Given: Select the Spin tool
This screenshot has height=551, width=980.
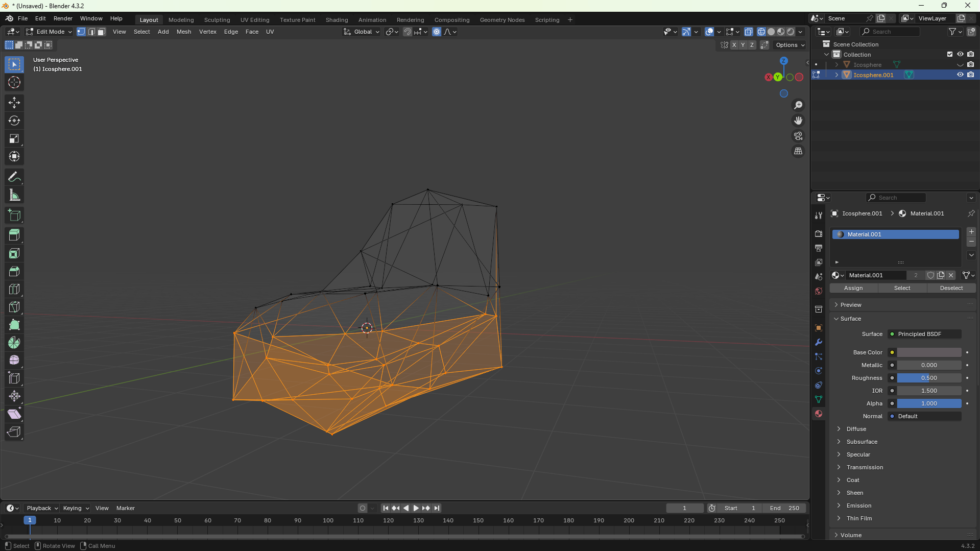Looking at the screenshot, I should [14, 343].
